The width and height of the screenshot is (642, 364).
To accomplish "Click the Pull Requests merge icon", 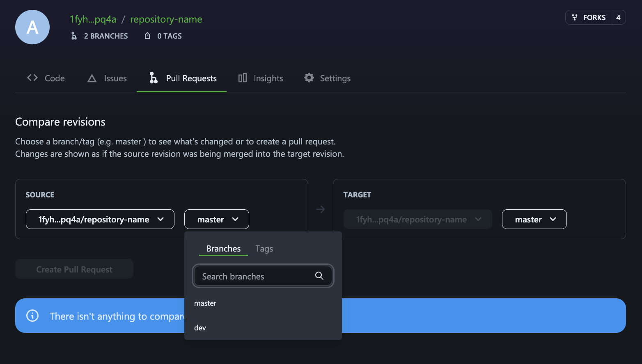I will (x=154, y=78).
